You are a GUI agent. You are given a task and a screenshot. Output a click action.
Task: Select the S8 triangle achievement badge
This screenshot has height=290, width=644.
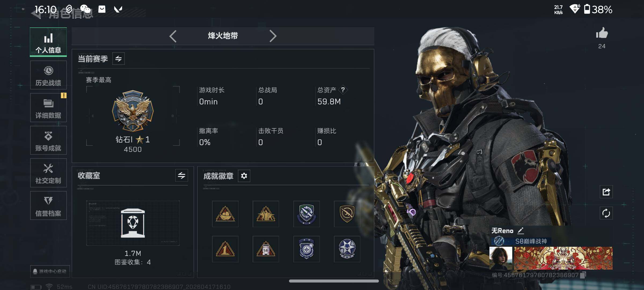[266, 249]
